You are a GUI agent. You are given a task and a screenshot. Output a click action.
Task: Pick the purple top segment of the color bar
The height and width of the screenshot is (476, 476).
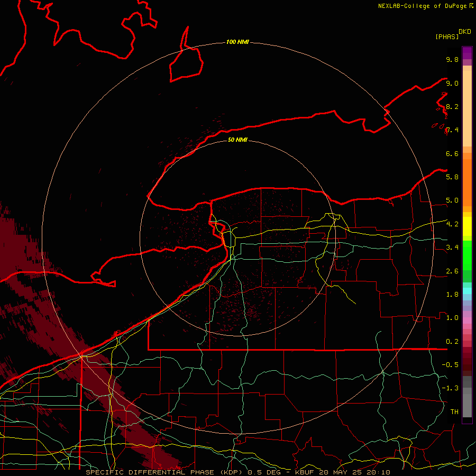467,53
